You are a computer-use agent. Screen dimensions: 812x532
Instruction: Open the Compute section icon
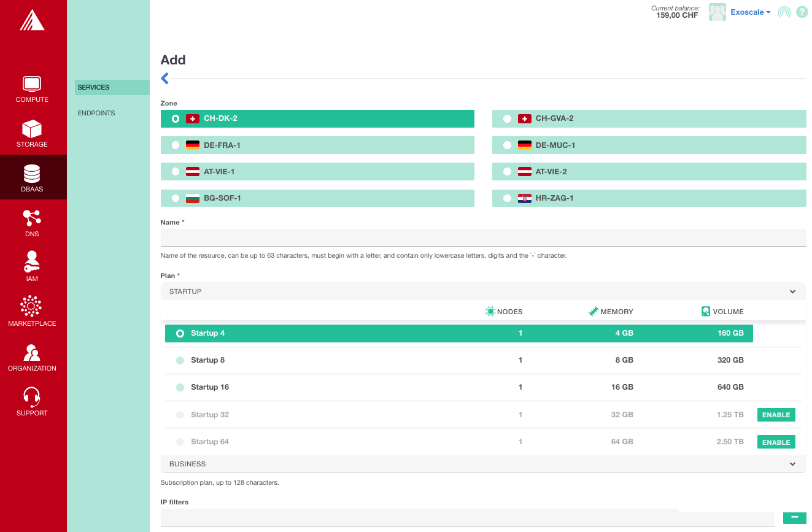(x=32, y=84)
